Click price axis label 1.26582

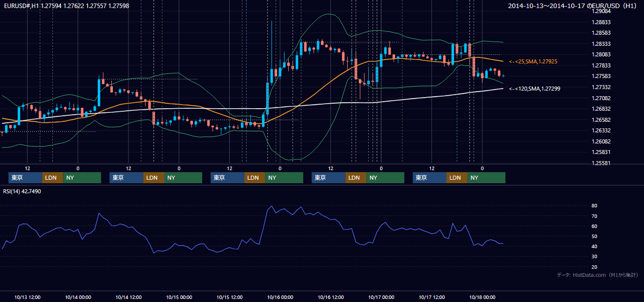[601, 120]
